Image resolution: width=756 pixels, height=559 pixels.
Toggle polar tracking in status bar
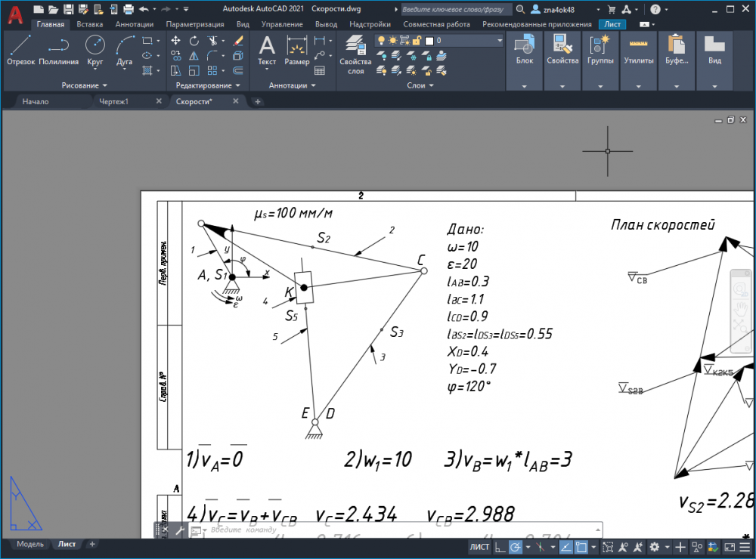pyautogui.click(x=516, y=547)
